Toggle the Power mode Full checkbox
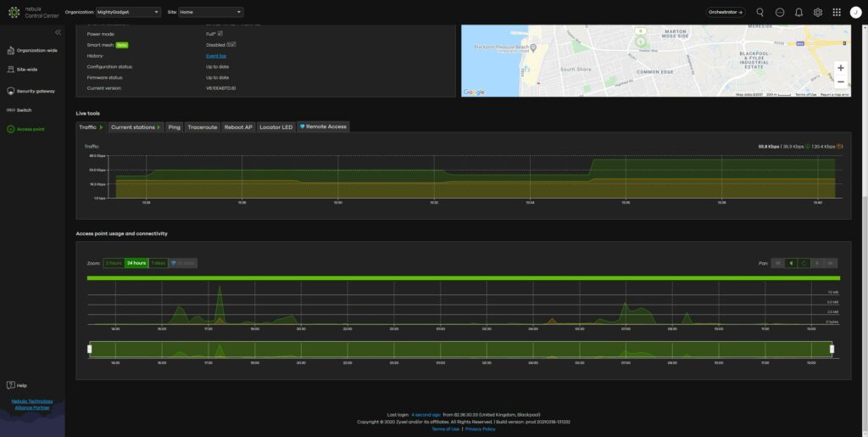The height and width of the screenshot is (437, 868). pos(220,34)
